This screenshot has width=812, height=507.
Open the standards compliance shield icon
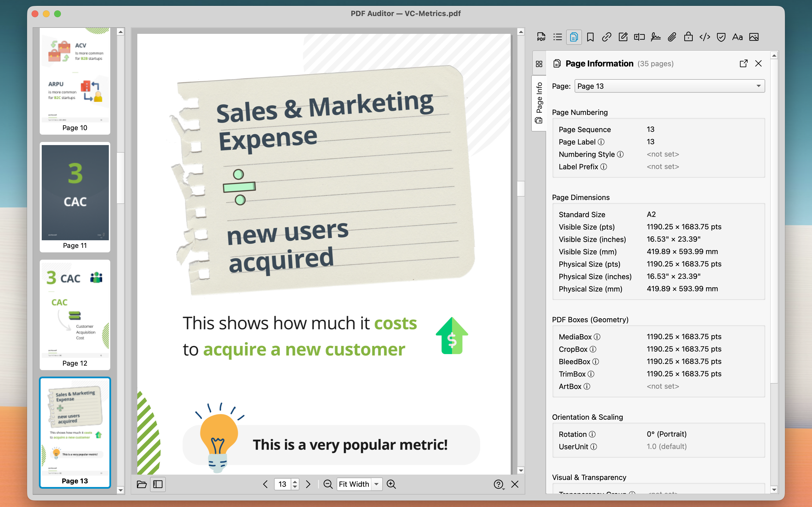(x=721, y=37)
